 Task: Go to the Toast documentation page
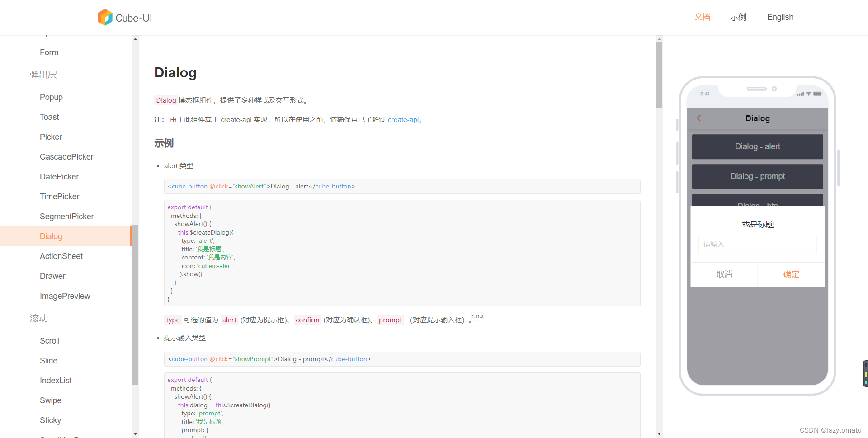coord(49,117)
